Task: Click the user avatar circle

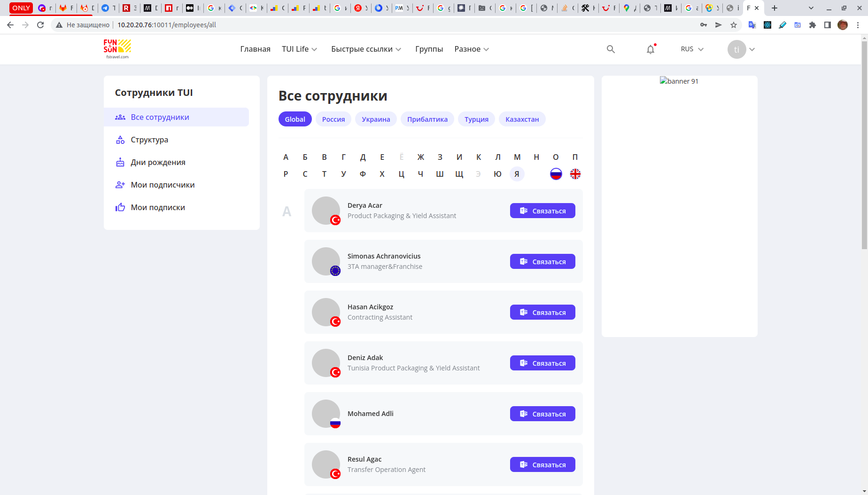Action: (x=736, y=49)
